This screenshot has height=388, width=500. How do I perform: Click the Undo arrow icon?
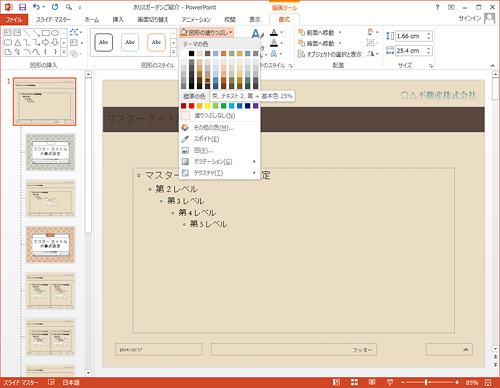click(36, 7)
